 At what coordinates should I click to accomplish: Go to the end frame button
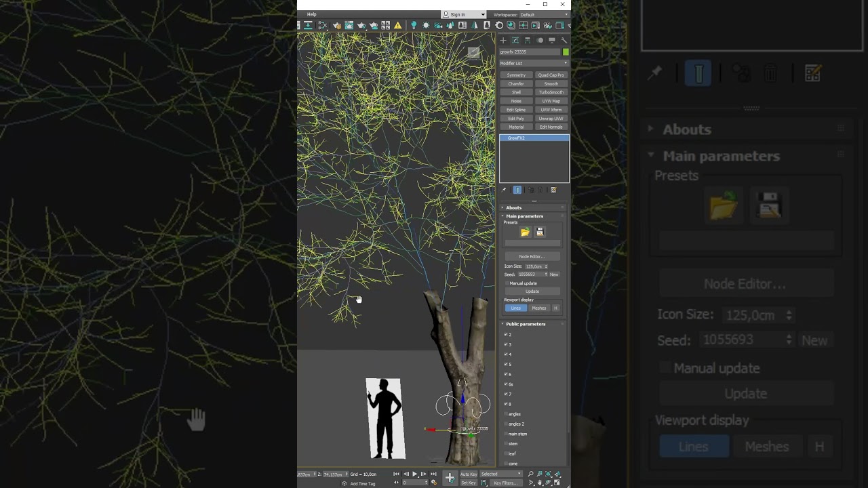click(x=433, y=474)
